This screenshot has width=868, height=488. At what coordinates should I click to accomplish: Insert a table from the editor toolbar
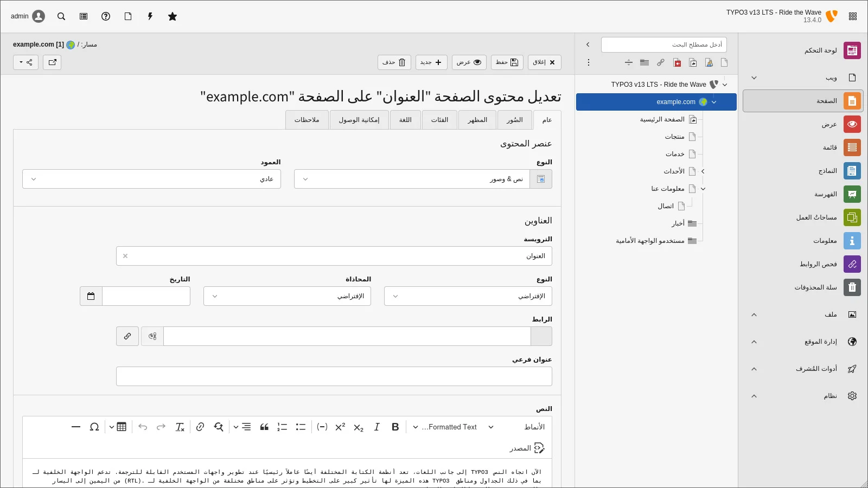coord(121,427)
